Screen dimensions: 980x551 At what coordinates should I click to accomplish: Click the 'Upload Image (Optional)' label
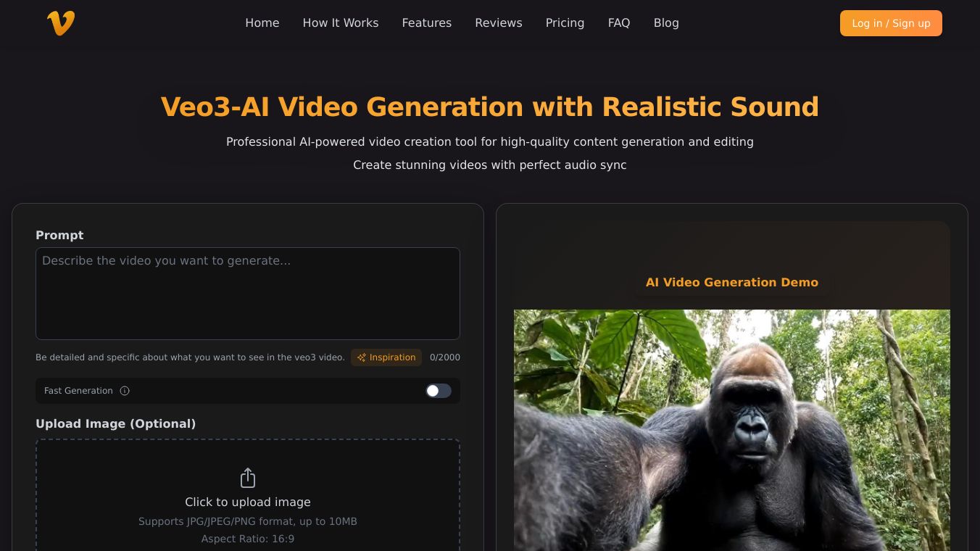(116, 424)
